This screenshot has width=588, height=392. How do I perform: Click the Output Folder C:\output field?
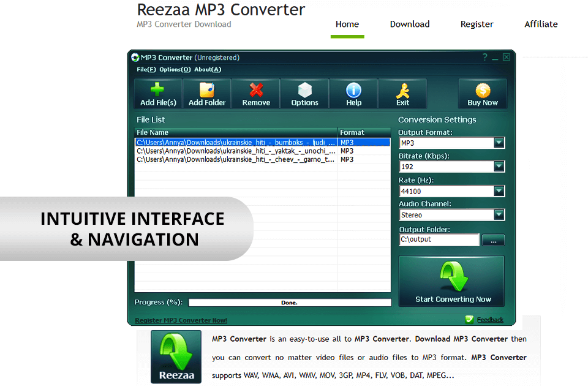click(x=440, y=239)
